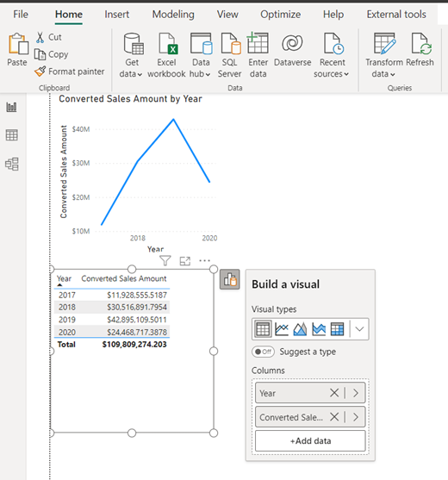Select Area chart visual type
Screen dimensions: 448x480
pos(300,329)
